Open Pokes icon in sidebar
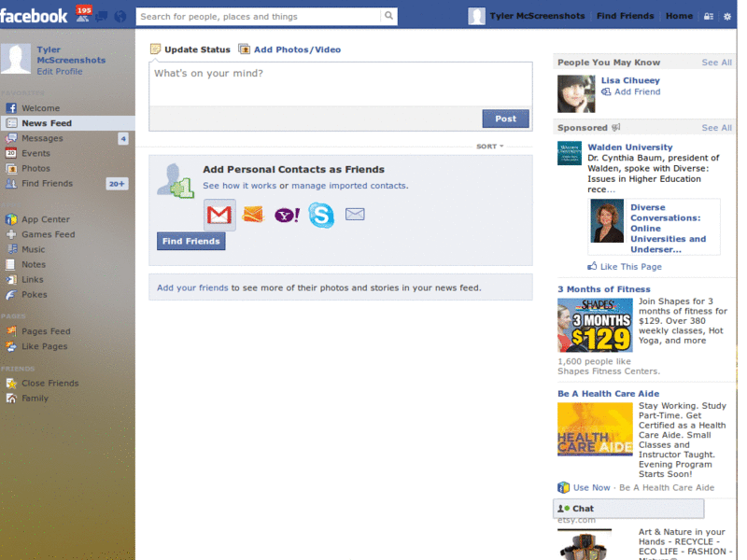 point(11,295)
